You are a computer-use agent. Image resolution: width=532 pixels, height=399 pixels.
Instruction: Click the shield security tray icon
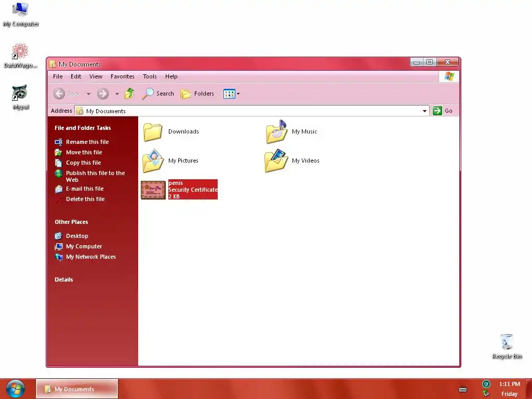[x=486, y=384]
